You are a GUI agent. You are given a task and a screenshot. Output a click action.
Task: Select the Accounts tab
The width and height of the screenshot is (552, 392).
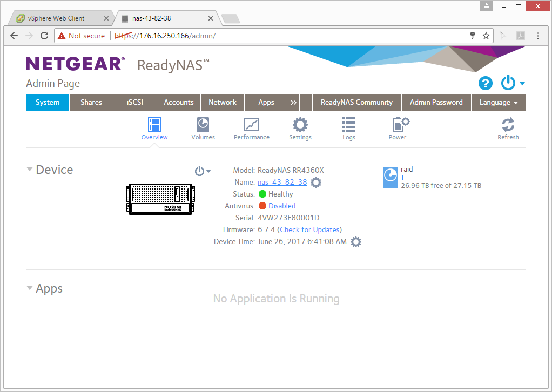tap(178, 103)
